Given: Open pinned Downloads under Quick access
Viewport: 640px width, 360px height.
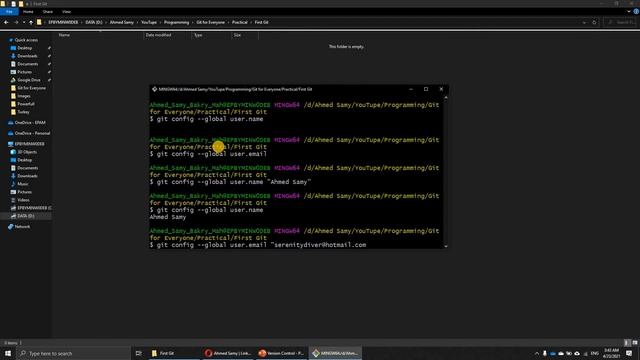Looking at the screenshot, I should click(27, 56).
